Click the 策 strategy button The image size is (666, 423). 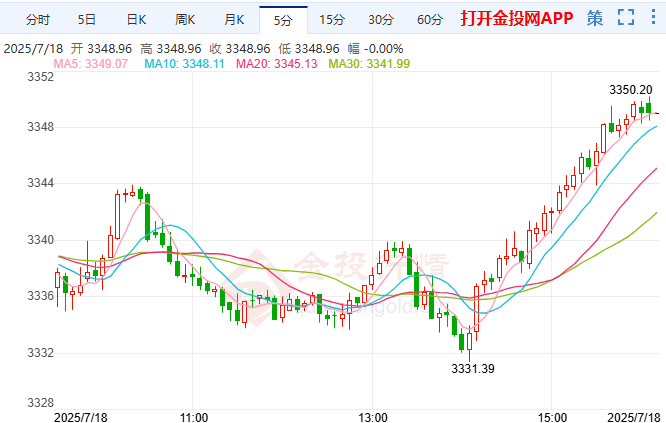595,18
